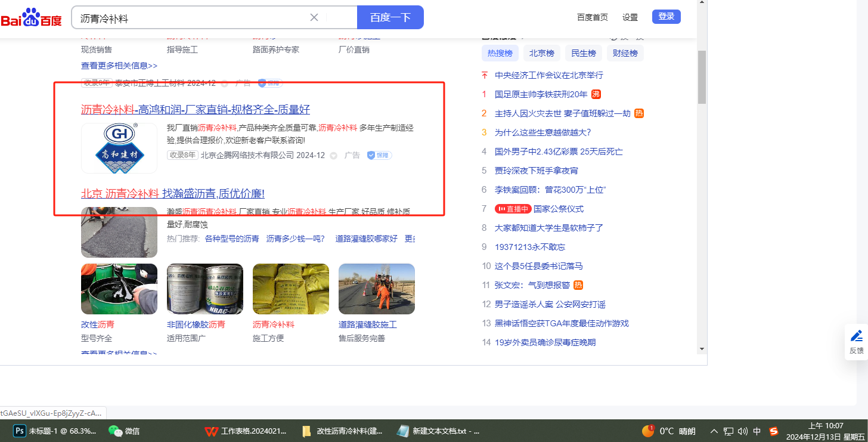Open the Sogou input method tray icon
The width and height of the screenshot is (868, 442).
point(774,431)
